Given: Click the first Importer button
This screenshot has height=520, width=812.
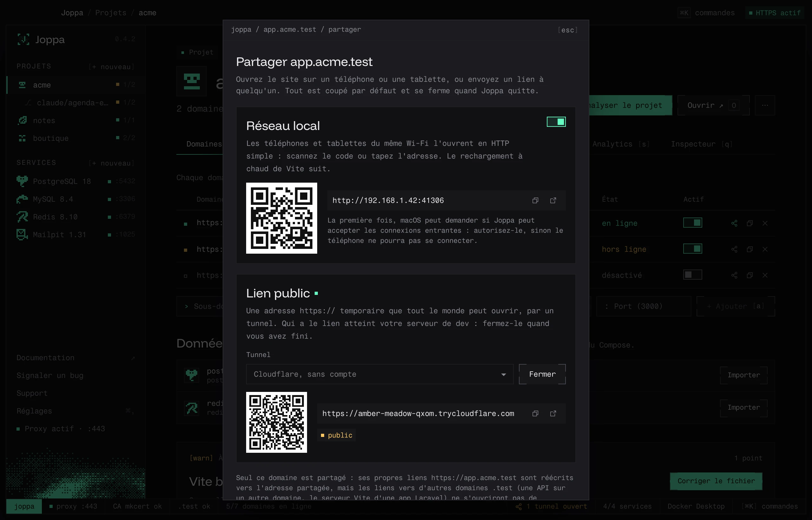Looking at the screenshot, I should point(743,375).
